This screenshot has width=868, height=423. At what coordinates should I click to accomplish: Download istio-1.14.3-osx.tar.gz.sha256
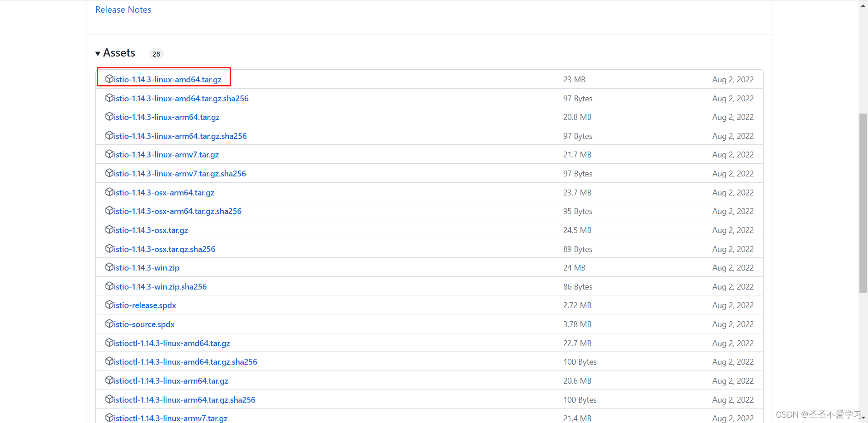[x=164, y=249]
